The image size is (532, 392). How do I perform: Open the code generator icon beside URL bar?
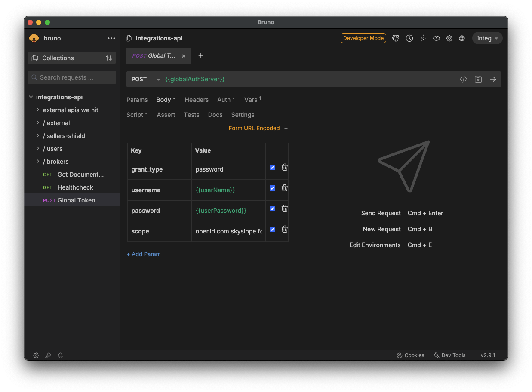(463, 79)
